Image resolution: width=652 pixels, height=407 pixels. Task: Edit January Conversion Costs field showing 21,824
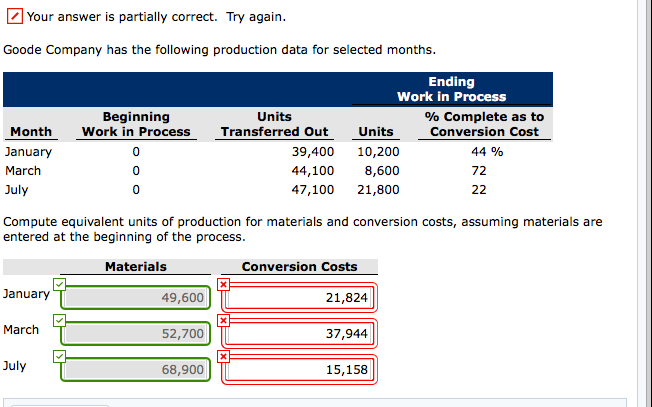pyautogui.click(x=300, y=298)
